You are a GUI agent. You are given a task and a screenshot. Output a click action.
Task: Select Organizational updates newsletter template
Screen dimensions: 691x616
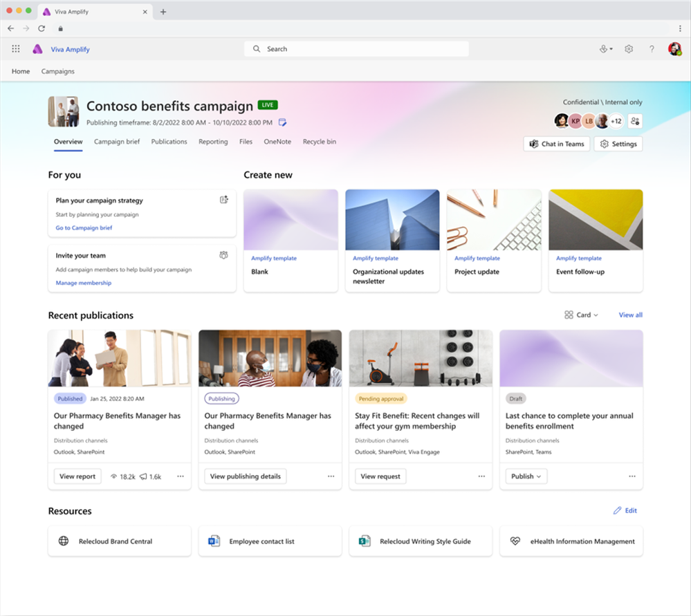pos(392,241)
